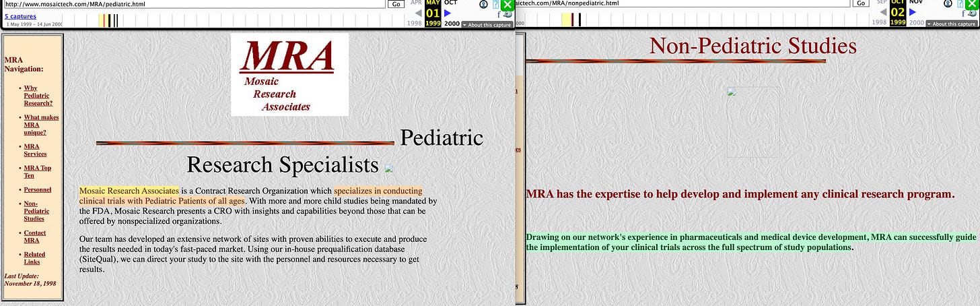980x306 pixels.
Task: Click the 'MRA Navigation:' sidebar heading
Action: coord(24,64)
